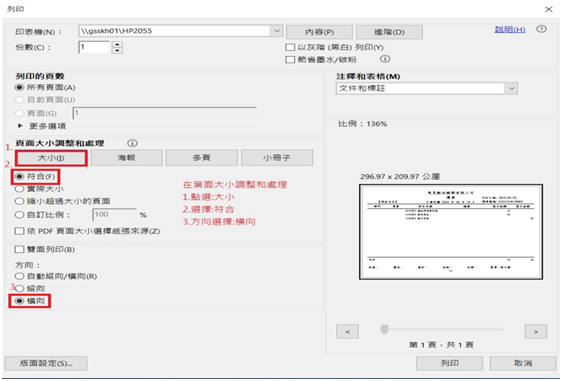Select the 橫向 landscape radio button

19,301
